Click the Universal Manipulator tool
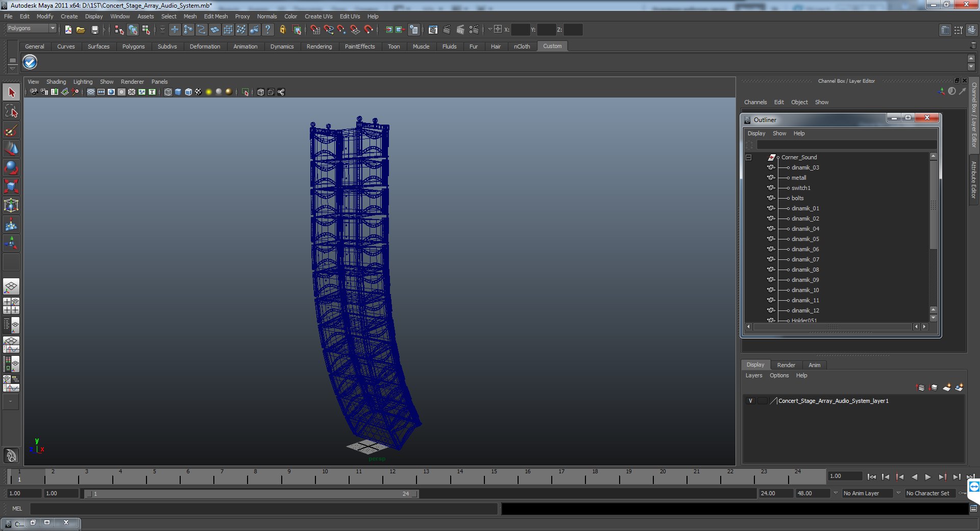 11,205
